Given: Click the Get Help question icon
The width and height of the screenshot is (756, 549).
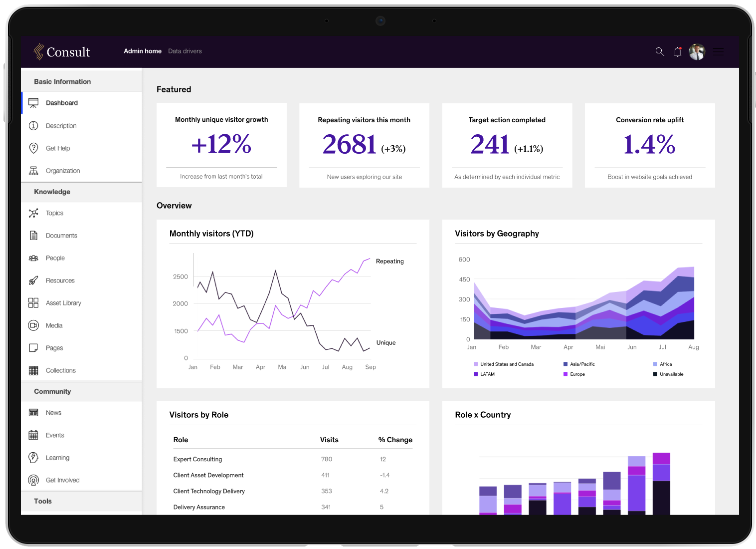Looking at the screenshot, I should 33,148.
